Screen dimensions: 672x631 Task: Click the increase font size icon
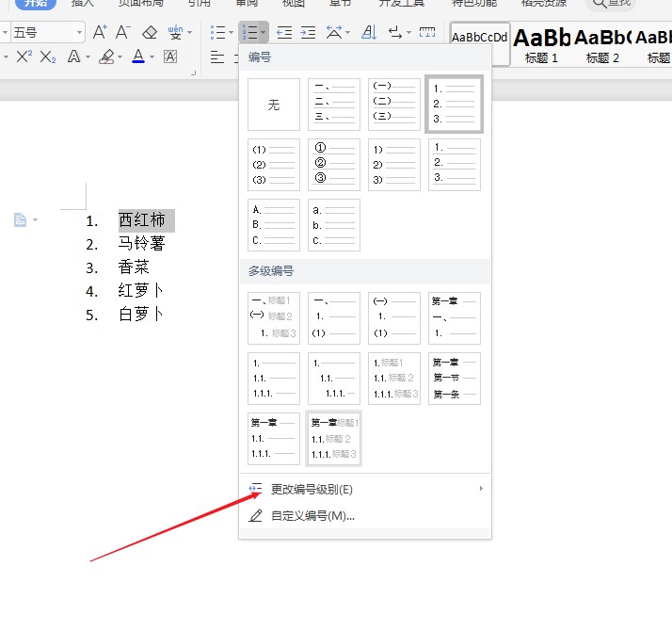point(100,33)
